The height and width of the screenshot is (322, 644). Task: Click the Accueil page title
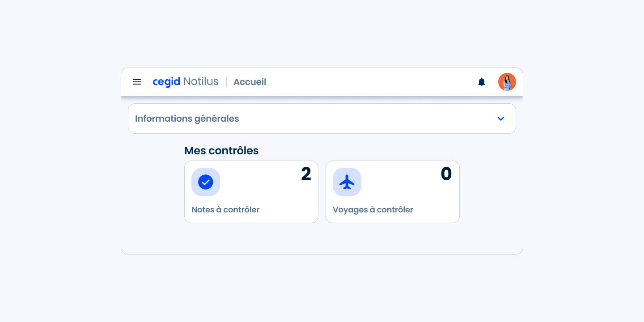pyautogui.click(x=250, y=82)
